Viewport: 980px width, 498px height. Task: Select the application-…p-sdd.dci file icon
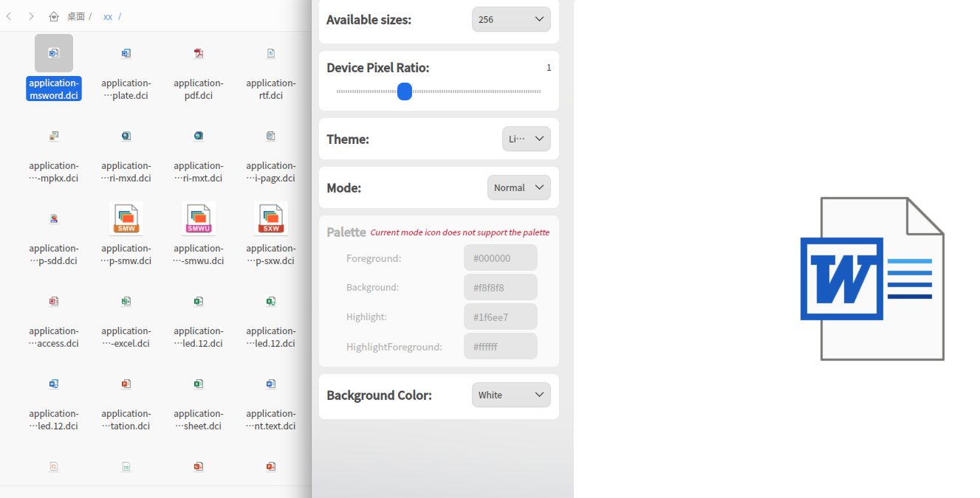click(54, 218)
